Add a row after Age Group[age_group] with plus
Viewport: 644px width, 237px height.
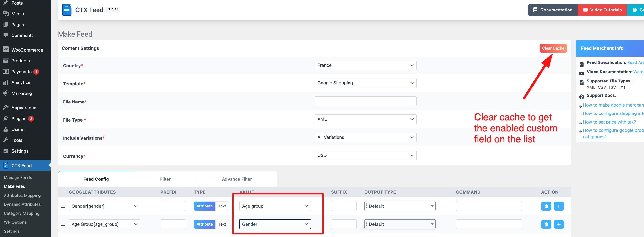click(559, 224)
